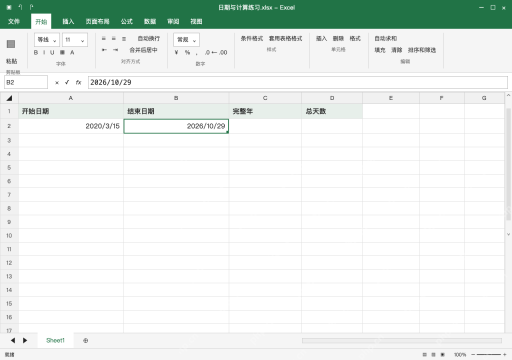Click the cell borders icon
The image size is (512, 360).
[62, 52]
